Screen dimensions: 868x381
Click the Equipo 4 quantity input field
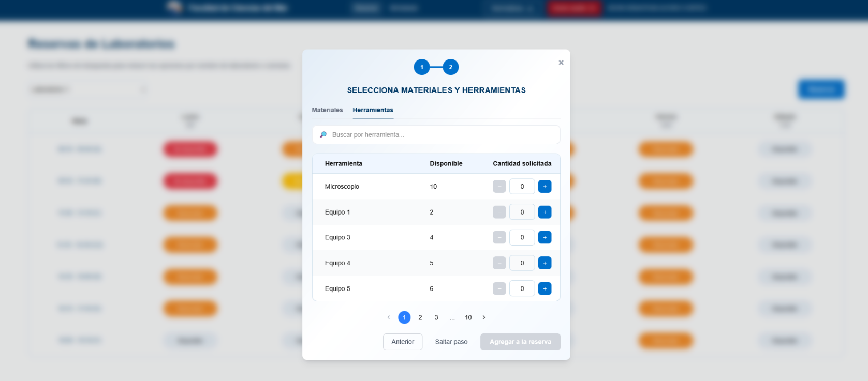point(522,263)
